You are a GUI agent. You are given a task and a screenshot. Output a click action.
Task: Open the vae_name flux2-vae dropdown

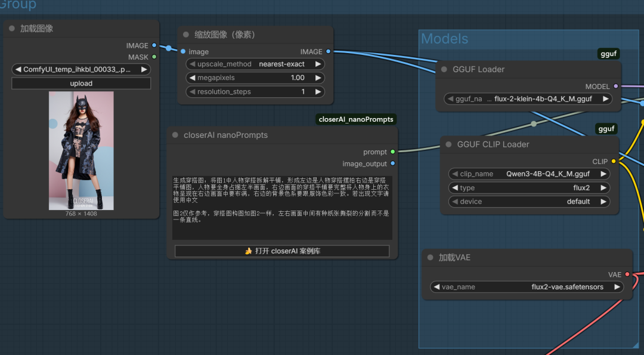pos(527,287)
